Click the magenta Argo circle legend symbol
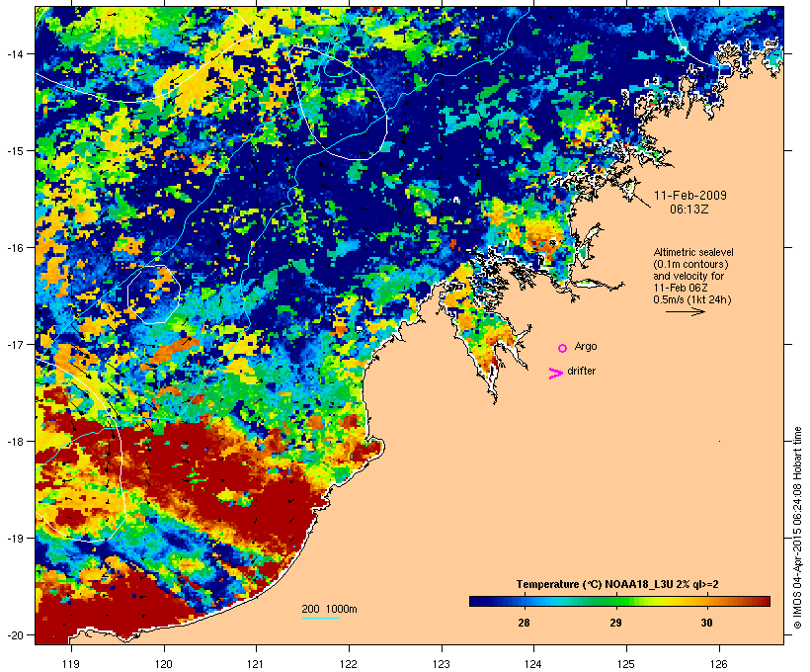 (x=563, y=348)
